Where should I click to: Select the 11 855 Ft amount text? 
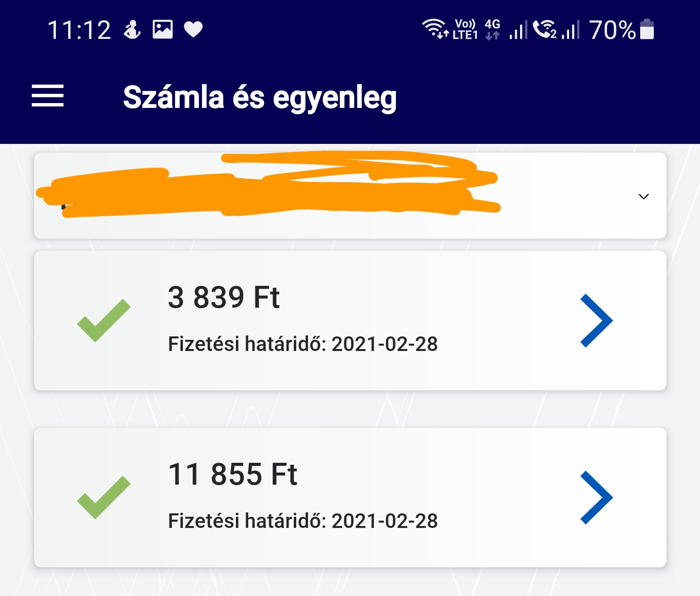tap(233, 474)
